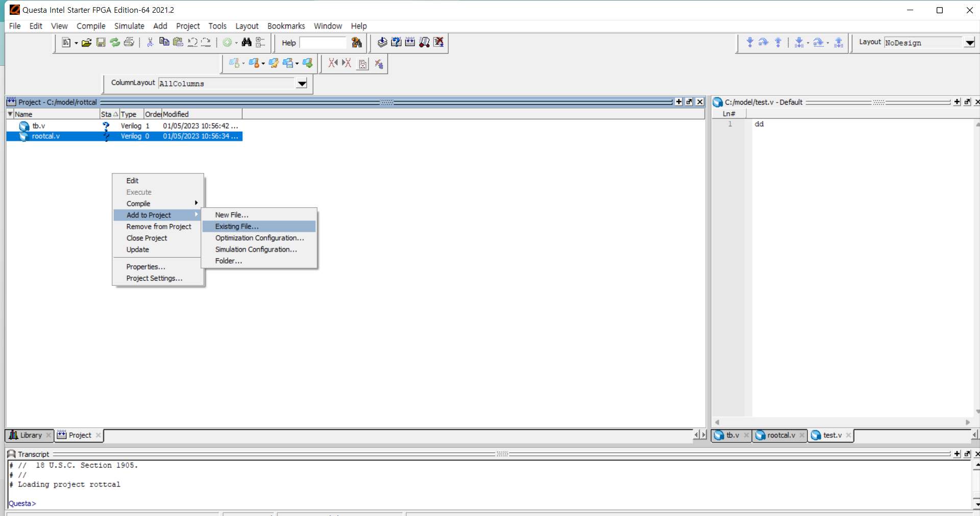Click the Step Out blue up arrow icon

click(x=778, y=42)
